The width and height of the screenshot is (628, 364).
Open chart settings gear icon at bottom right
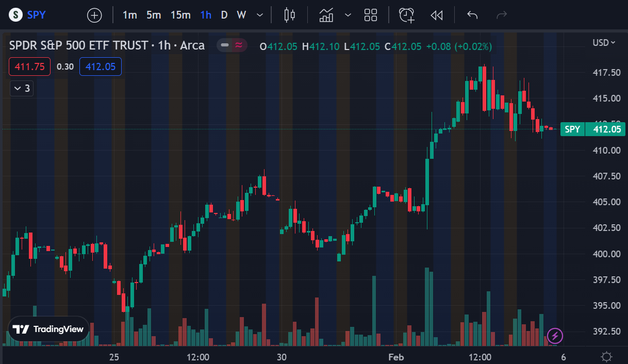click(607, 357)
